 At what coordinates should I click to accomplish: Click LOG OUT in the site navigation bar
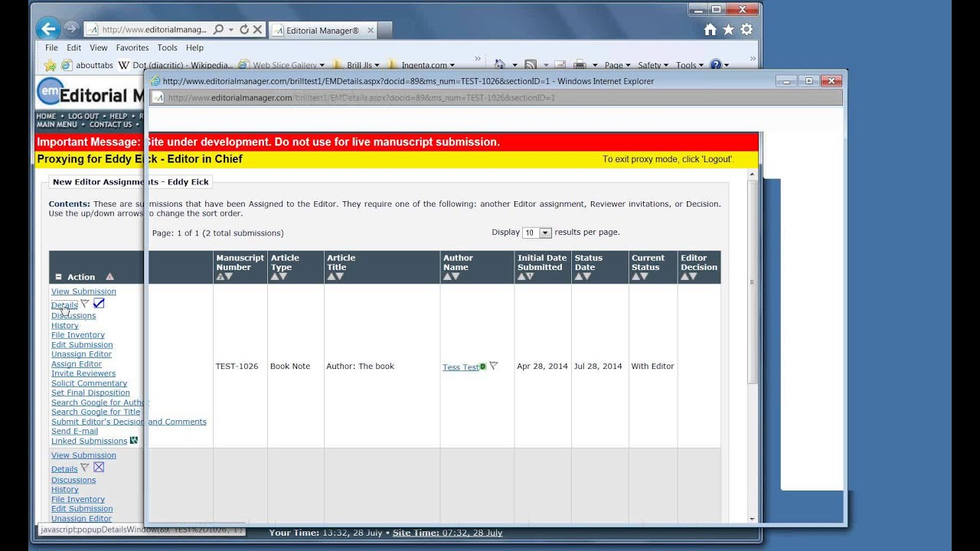click(83, 116)
